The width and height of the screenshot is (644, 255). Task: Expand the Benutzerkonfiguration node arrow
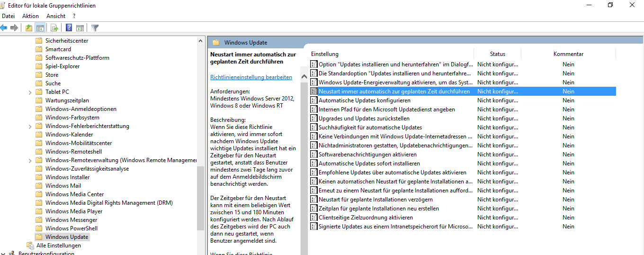tap(3, 254)
